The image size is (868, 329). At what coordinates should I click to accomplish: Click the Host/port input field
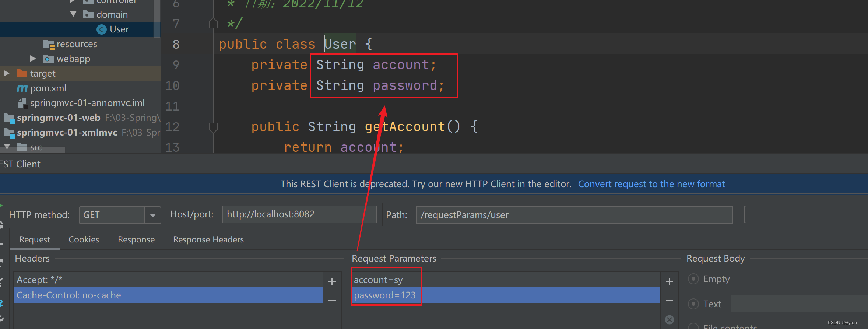click(x=299, y=214)
